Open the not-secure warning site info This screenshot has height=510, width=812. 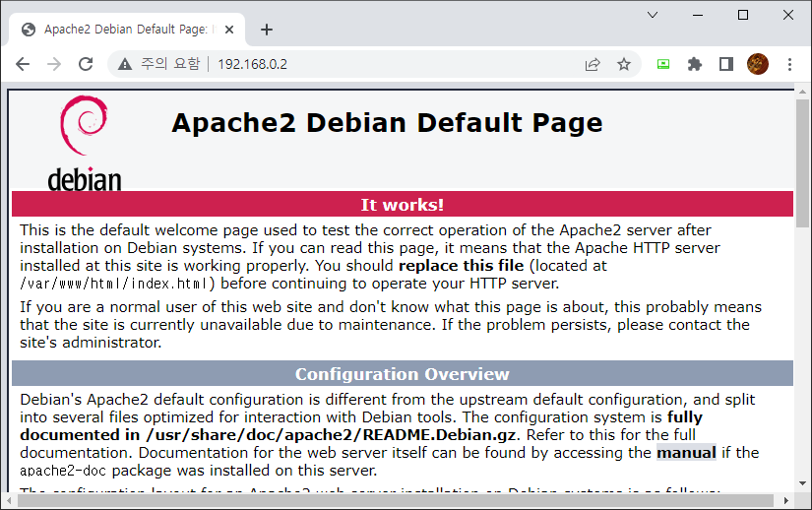coord(124,64)
